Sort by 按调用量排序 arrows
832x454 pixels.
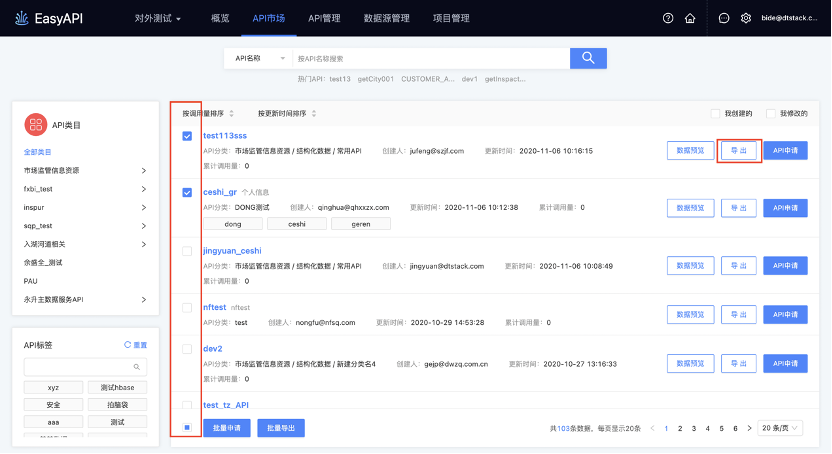(x=231, y=114)
